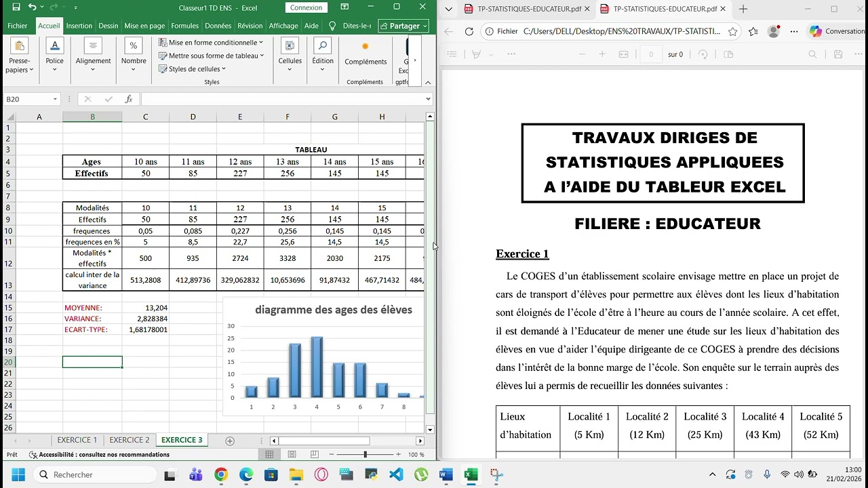Click the Compléments add-ins icon
Screen dimensions: 868x488
(366, 47)
